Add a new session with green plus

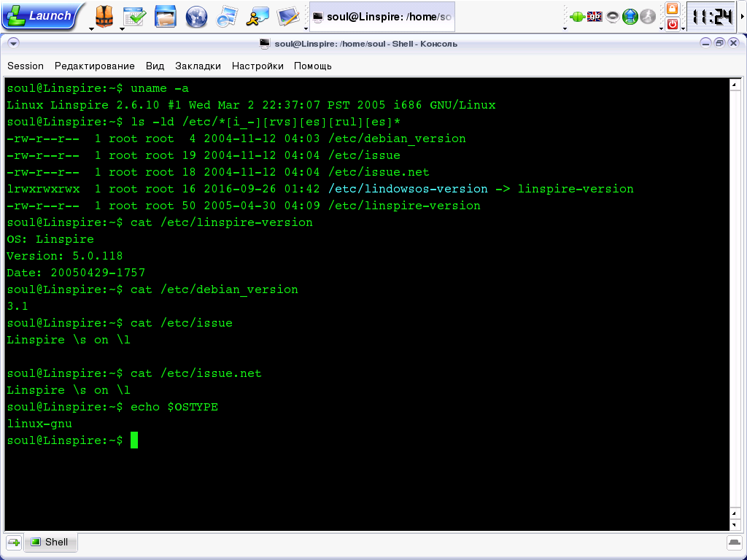[14, 542]
